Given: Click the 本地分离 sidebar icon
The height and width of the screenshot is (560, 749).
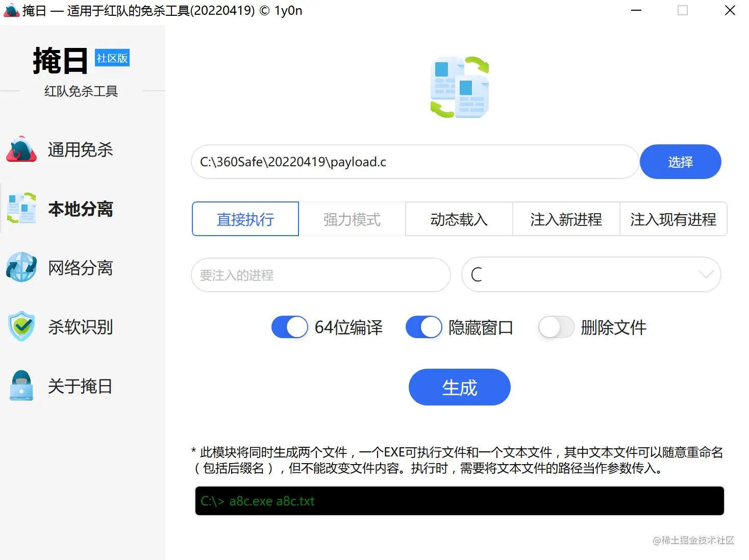Looking at the screenshot, I should [21, 208].
